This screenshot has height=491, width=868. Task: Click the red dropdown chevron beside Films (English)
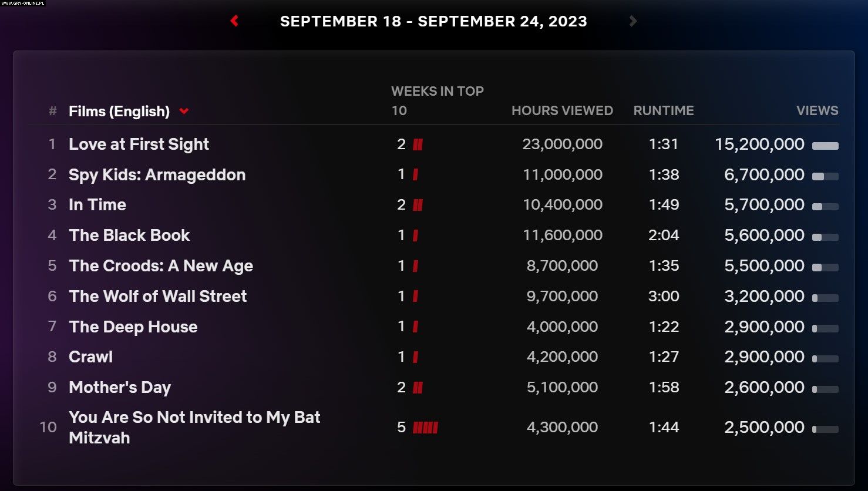coord(184,111)
